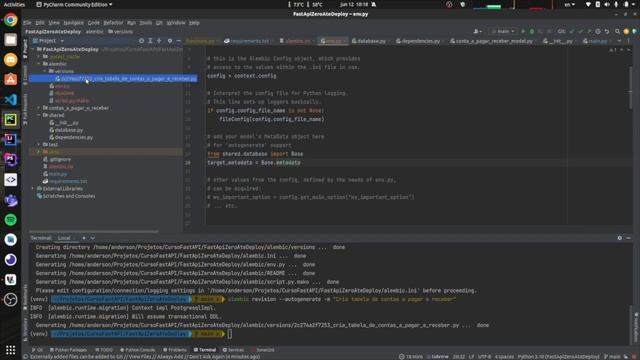
Task: Click the versions breadcrumb in navigation bar
Action: click(x=121, y=31)
